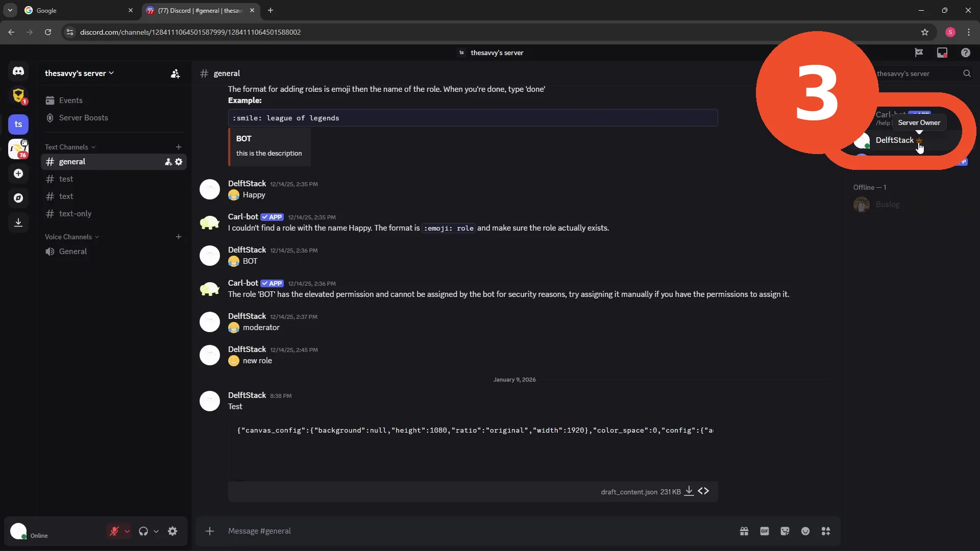Click the gift icon in message bar
The height and width of the screenshot is (551, 980).
(744, 531)
